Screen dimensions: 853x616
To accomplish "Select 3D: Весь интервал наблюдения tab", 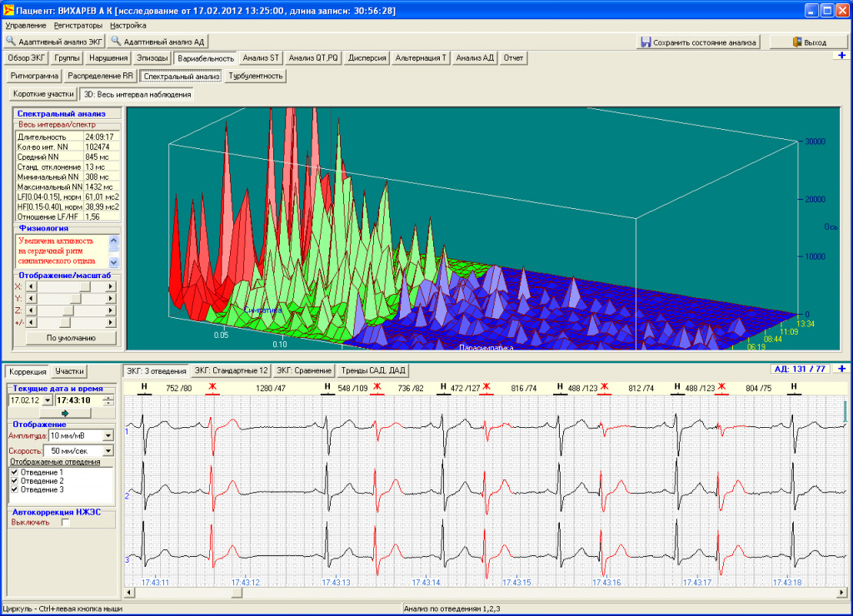I will click(137, 94).
